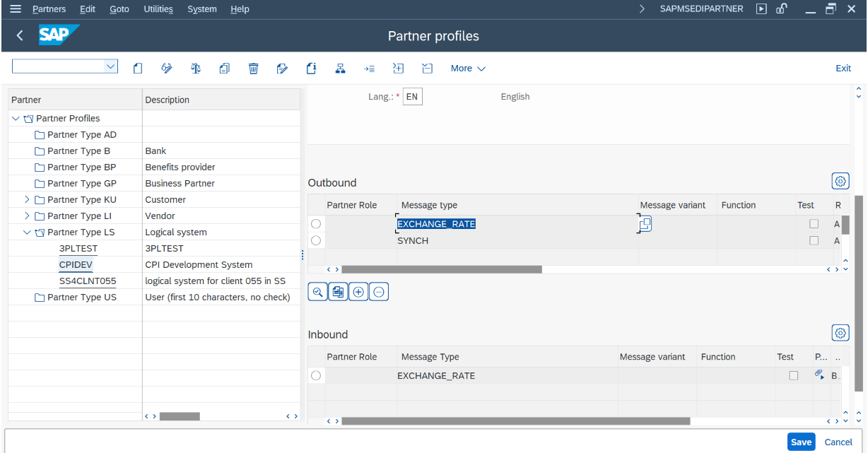Open the More toolbar dropdown
Viewport: 868px width, 453px height.
tap(468, 69)
